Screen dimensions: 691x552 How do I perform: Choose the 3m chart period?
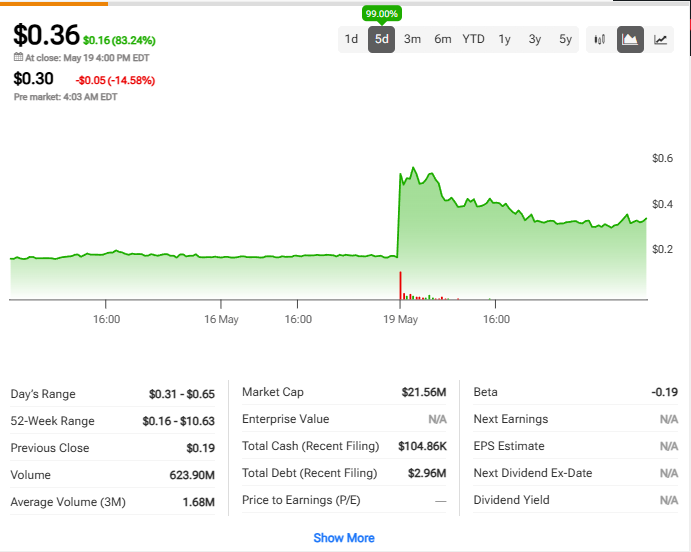point(412,39)
